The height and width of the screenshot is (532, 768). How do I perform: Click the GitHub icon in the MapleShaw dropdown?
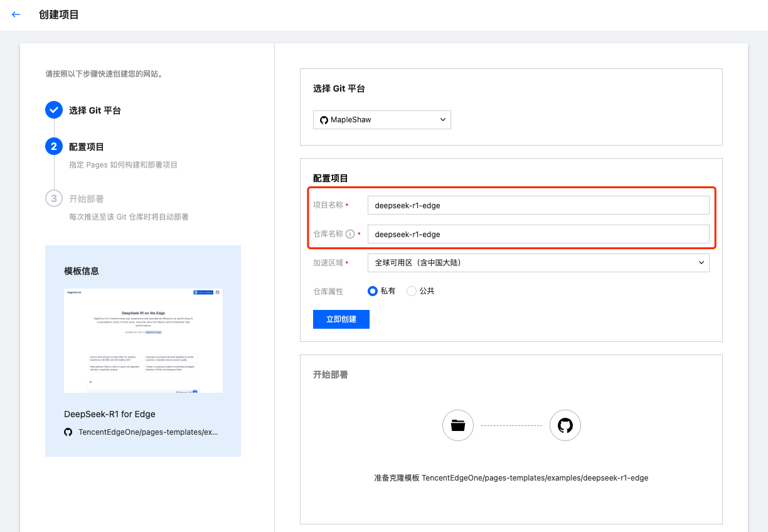click(324, 120)
